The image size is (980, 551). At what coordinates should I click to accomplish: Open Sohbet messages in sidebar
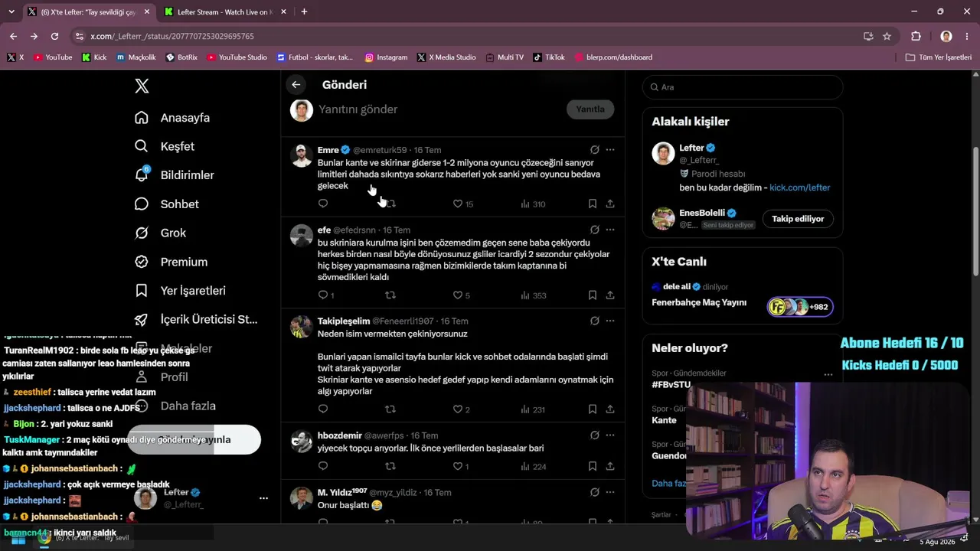pos(166,204)
